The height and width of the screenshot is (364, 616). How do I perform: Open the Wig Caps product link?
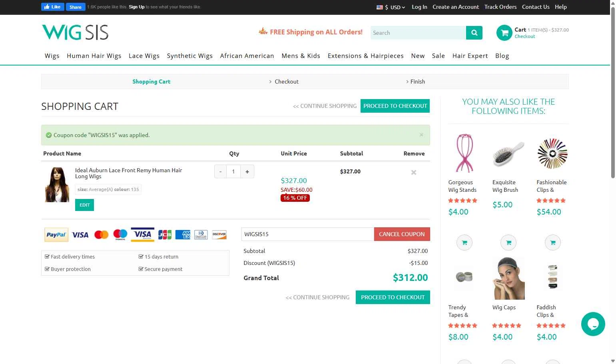[504, 307]
